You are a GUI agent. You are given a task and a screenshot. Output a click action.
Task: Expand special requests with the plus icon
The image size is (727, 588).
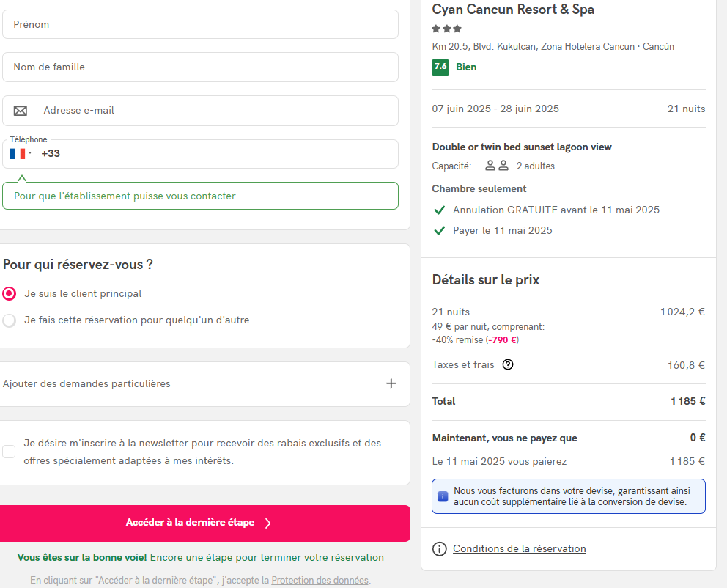coord(391,383)
